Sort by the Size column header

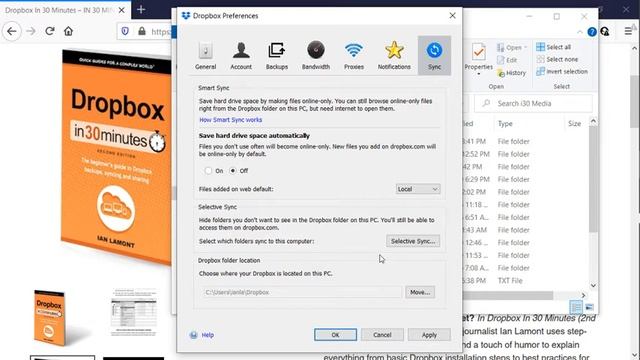click(x=574, y=124)
